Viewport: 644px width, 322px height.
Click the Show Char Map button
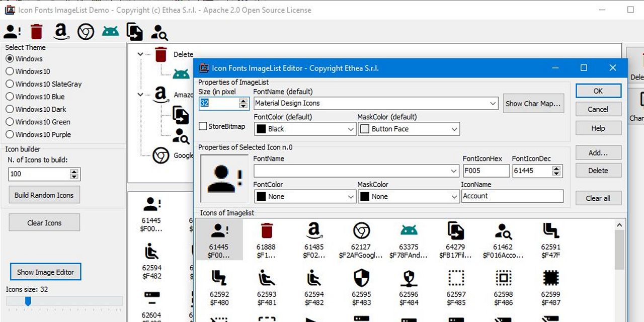click(x=532, y=103)
